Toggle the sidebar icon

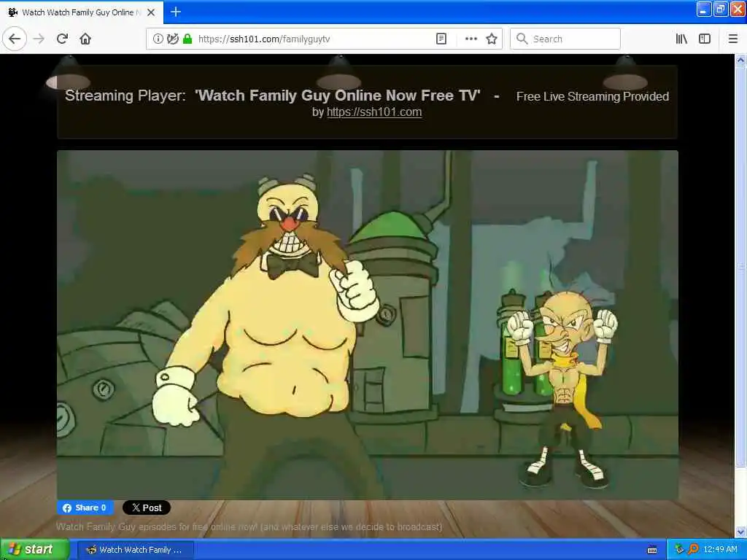[x=705, y=39]
